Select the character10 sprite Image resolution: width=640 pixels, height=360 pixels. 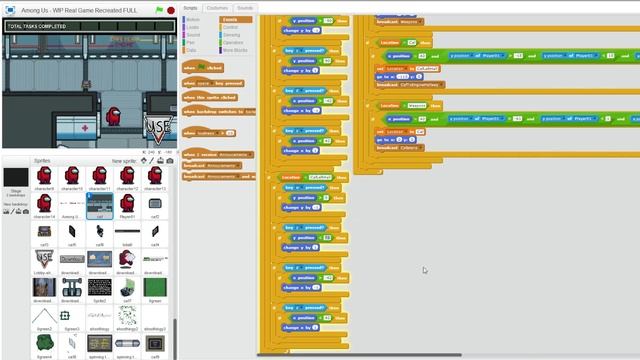point(72,178)
